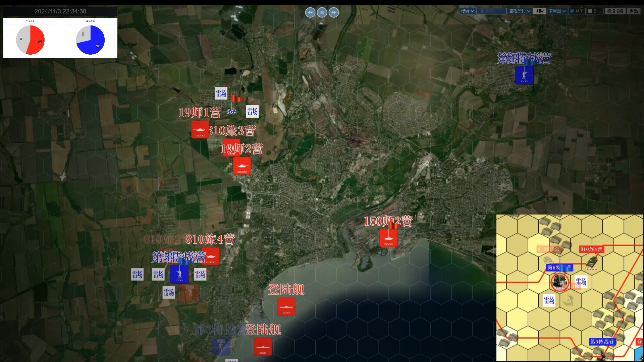
Task: Focus the 棋子ID input field
Action: pyautogui.click(x=492, y=11)
